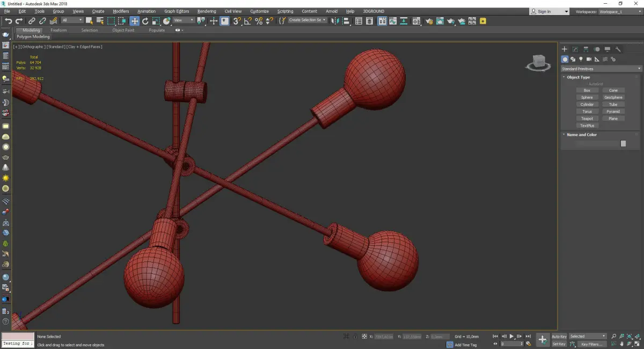Click the Bind to Space Warp icon

coord(53,20)
